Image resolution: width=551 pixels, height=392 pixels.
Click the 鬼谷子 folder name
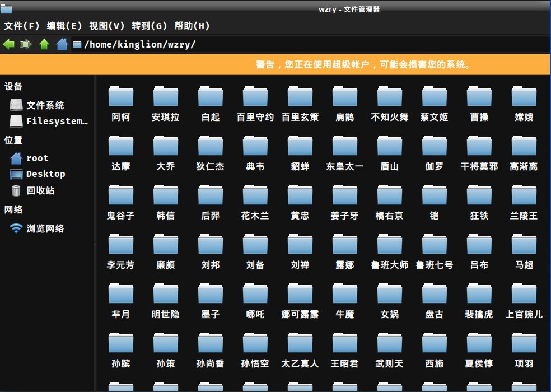[x=121, y=216]
